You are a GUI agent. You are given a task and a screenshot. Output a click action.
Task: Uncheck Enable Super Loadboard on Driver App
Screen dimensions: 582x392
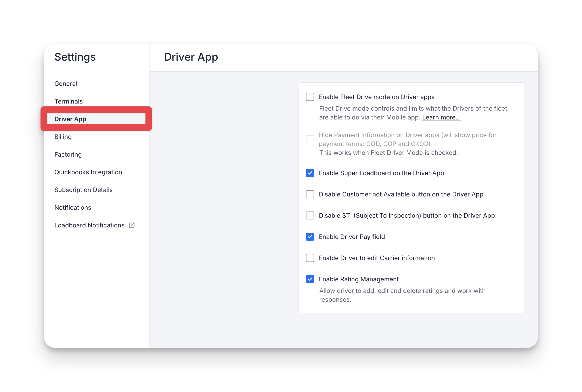pyautogui.click(x=310, y=173)
